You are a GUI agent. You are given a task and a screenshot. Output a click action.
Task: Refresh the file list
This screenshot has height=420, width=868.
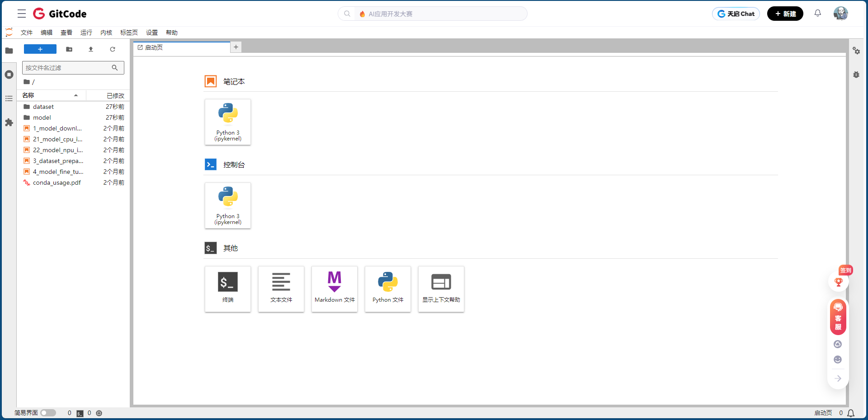(x=113, y=49)
